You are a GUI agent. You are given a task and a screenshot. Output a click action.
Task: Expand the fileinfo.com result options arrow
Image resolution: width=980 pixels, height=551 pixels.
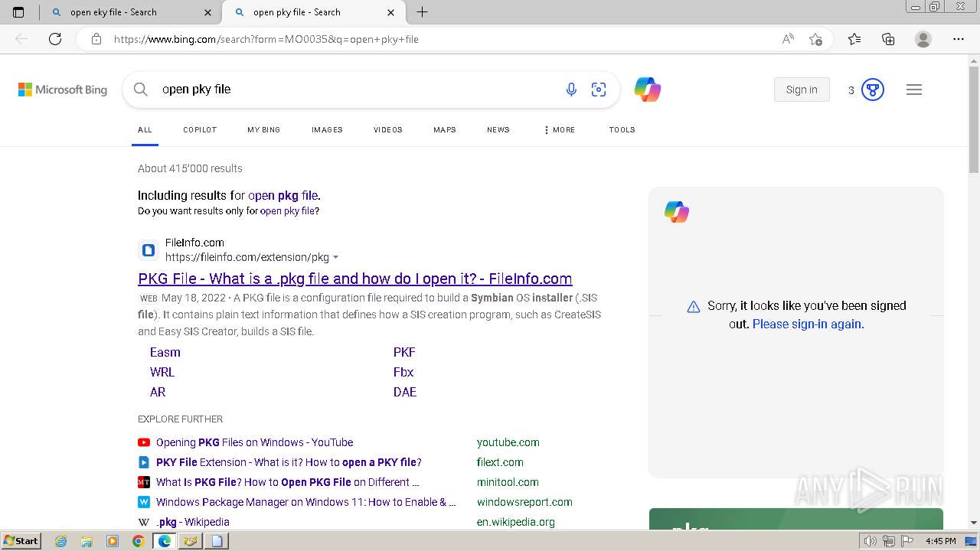336,258
